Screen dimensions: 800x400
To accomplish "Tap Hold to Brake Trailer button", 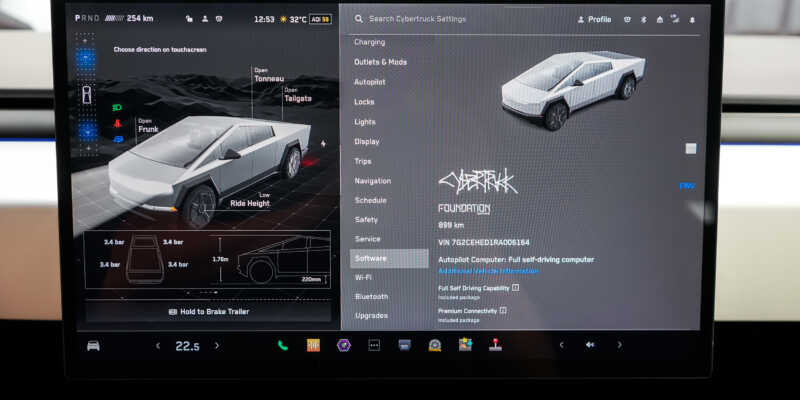I will click(x=208, y=312).
